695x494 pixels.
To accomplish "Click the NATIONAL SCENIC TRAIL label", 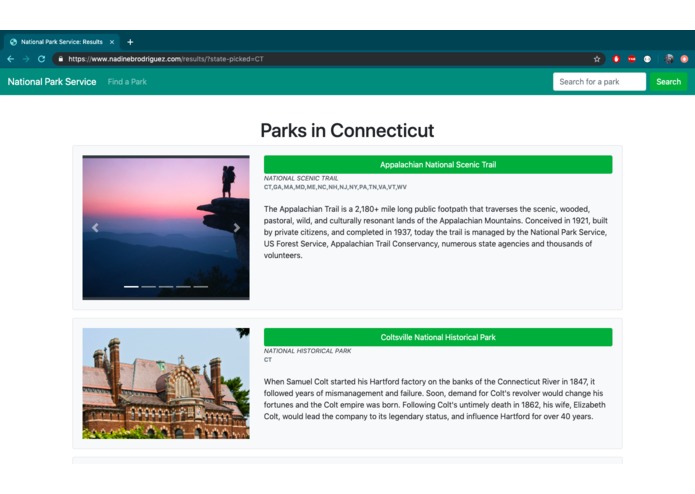I will (301, 178).
